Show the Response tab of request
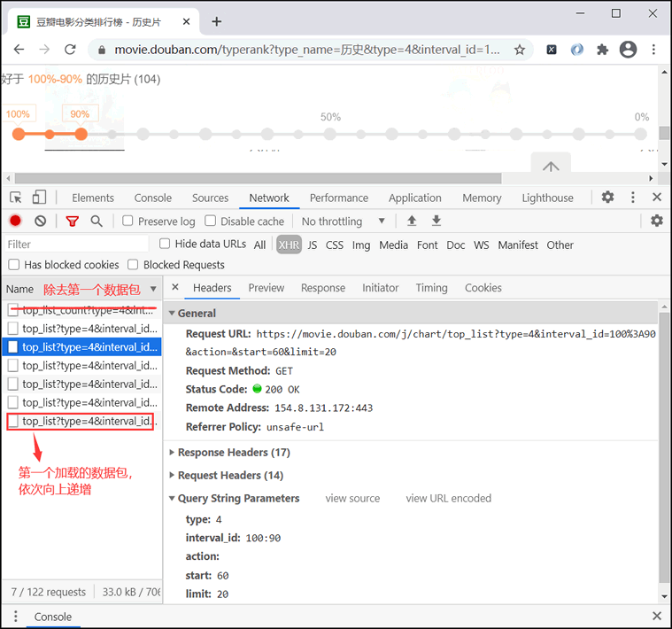This screenshot has height=629, width=672. pos(322,288)
